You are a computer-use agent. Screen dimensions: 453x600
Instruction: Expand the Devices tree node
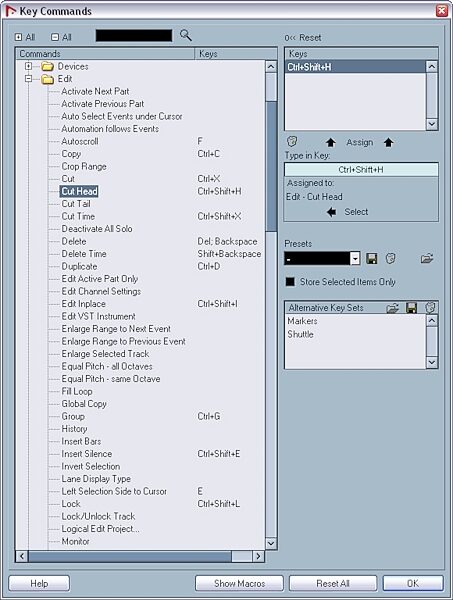[28, 66]
